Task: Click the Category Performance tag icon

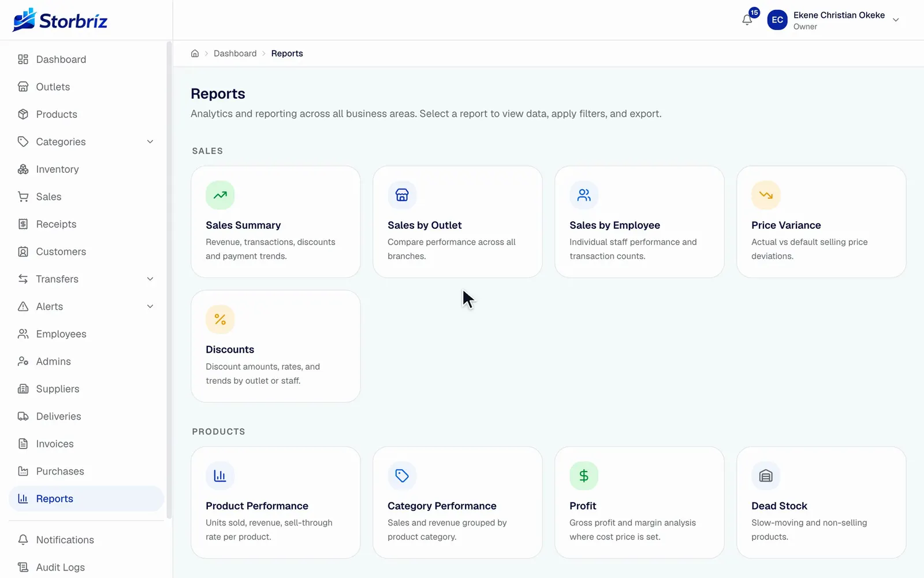Action: tap(402, 476)
